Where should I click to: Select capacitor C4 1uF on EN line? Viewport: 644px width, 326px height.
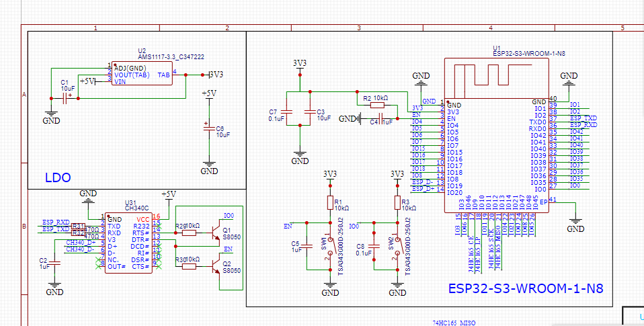(382, 119)
